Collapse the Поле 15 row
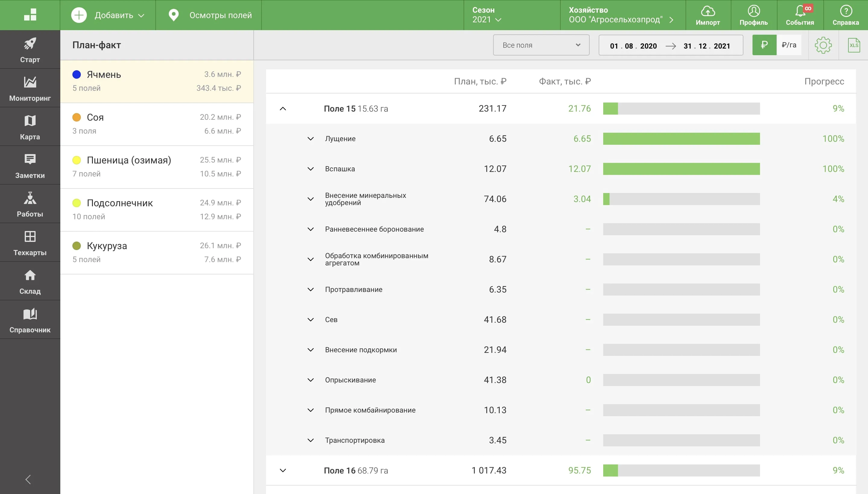 click(x=283, y=109)
